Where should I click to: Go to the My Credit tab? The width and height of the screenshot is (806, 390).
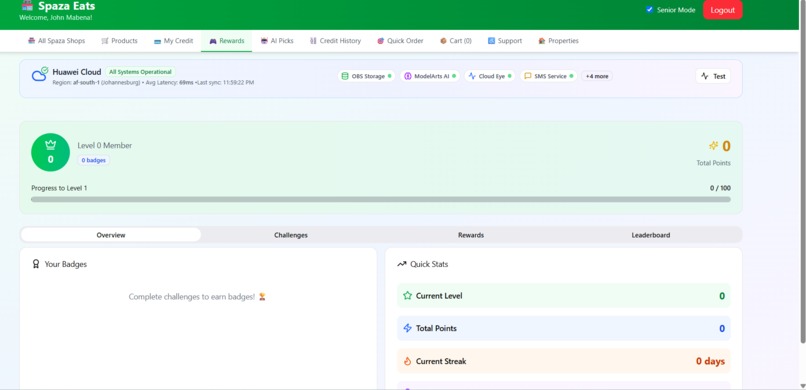point(174,41)
